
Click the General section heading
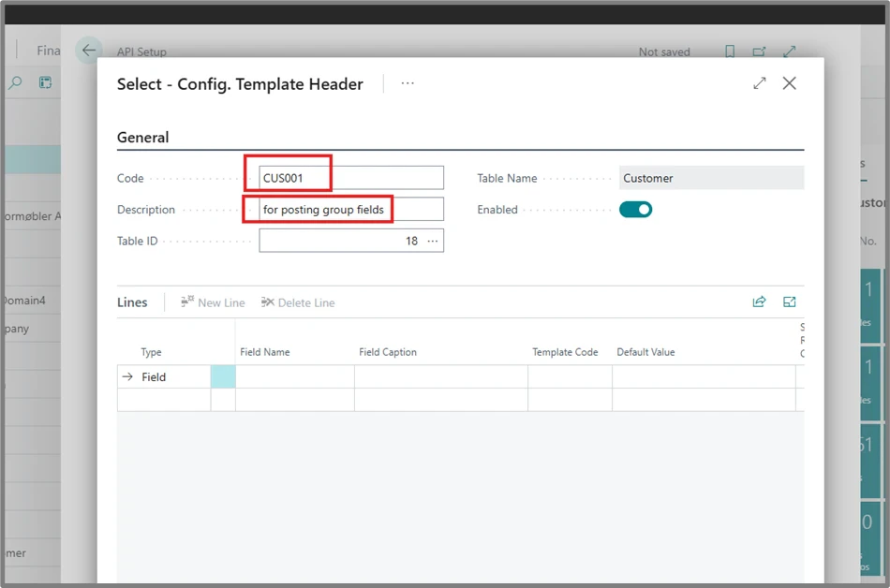[x=143, y=138]
